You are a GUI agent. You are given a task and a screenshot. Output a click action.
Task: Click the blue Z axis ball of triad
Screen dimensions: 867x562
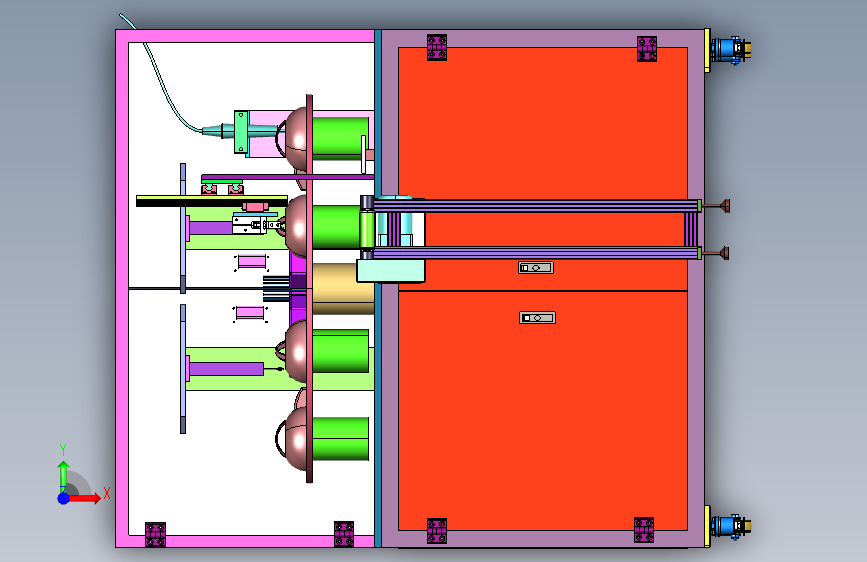[64, 498]
